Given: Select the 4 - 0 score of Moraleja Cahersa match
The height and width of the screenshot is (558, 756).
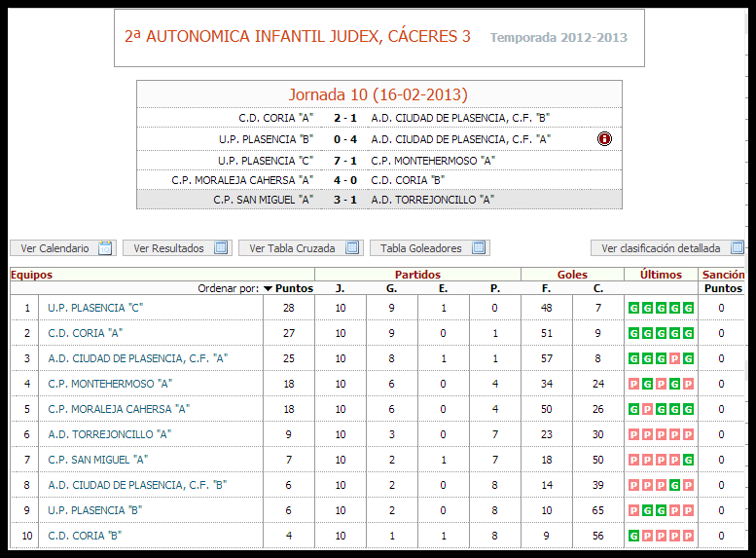Looking at the screenshot, I should (x=345, y=180).
